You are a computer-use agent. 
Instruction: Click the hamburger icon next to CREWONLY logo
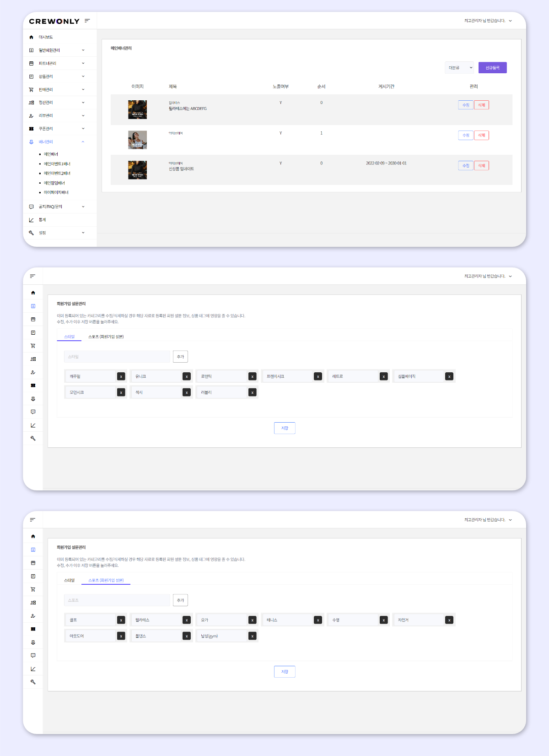pyautogui.click(x=87, y=21)
